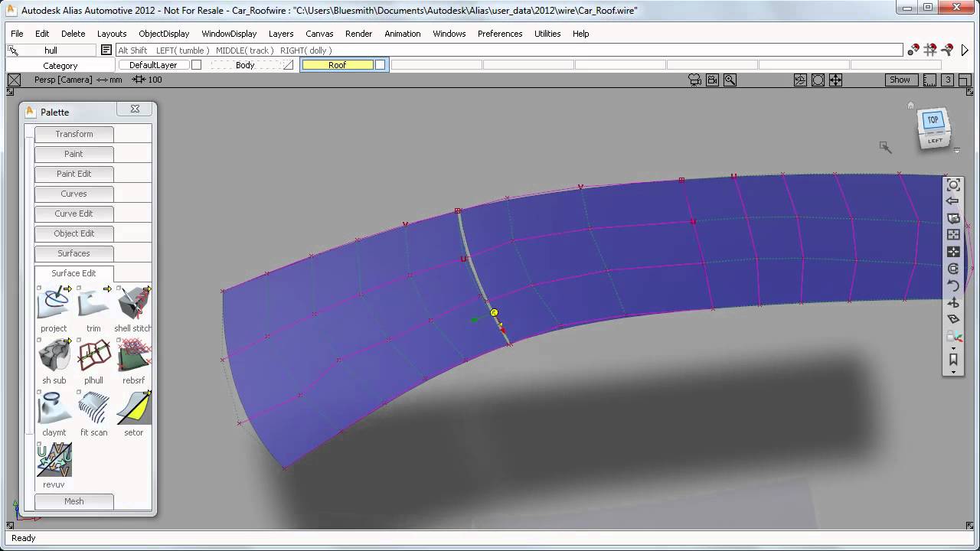Choose the sh sub tool
The height and width of the screenshot is (551, 980).
point(54,356)
